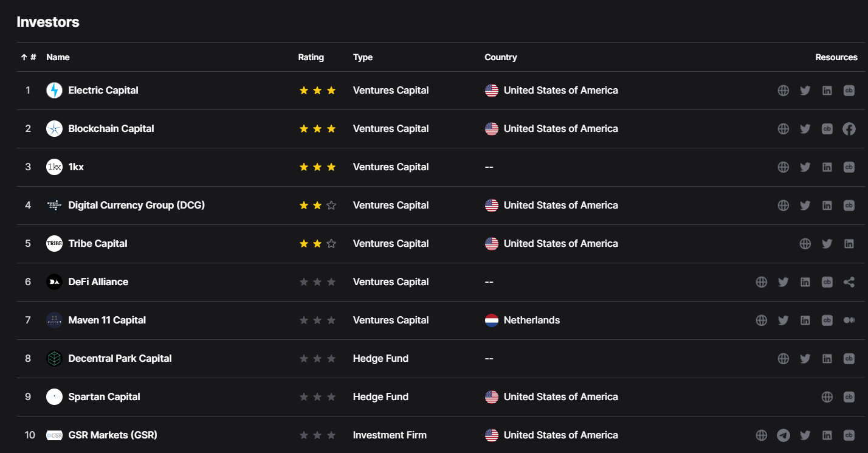
Task: Click Blockchain Capital's Facebook icon
Action: [x=849, y=129]
